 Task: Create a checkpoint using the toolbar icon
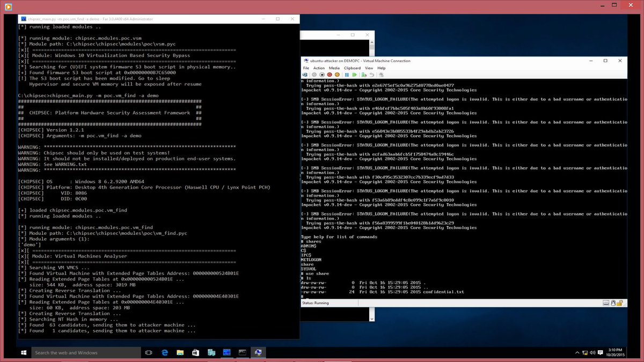point(364,75)
